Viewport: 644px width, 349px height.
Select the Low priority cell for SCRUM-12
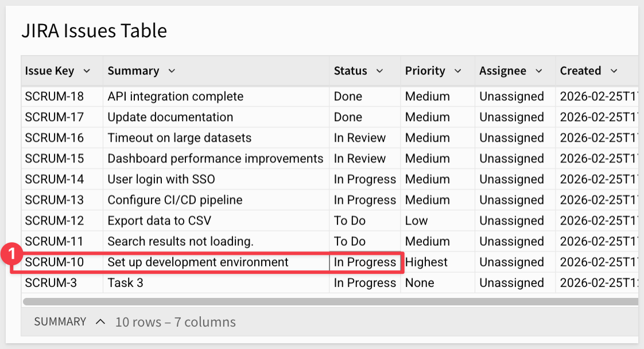coord(416,221)
